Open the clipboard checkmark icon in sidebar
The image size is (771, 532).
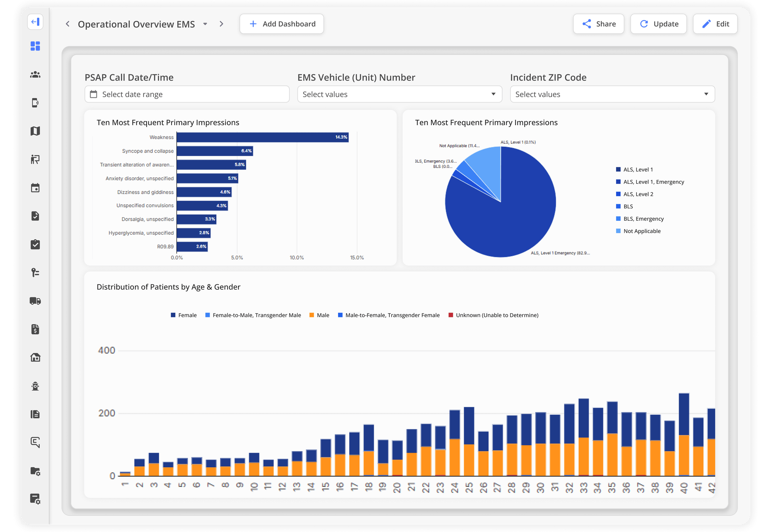pyautogui.click(x=35, y=244)
